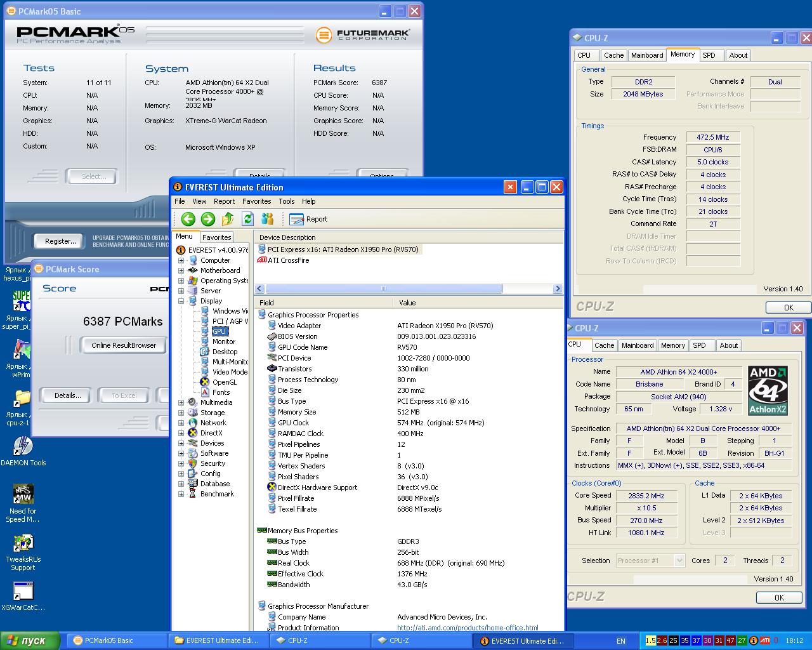Click the EVEREST back arrow button
Screen dimensions: 812x650
click(188, 219)
